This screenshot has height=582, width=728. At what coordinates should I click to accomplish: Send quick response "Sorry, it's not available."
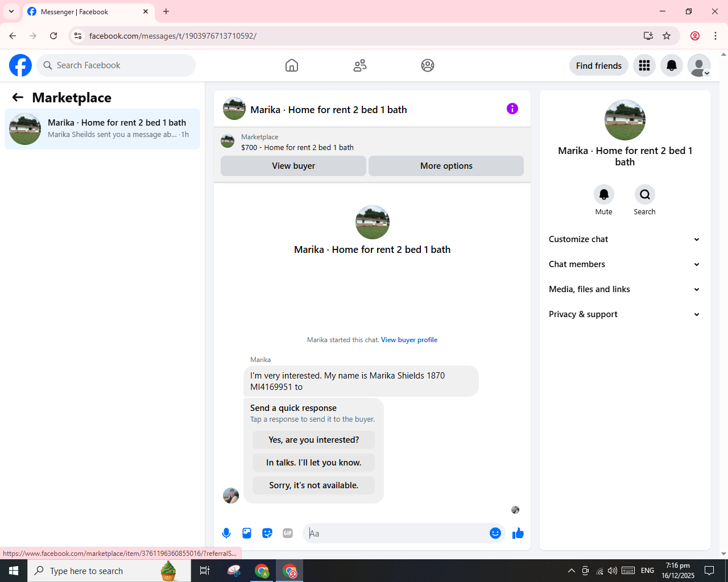(314, 485)
